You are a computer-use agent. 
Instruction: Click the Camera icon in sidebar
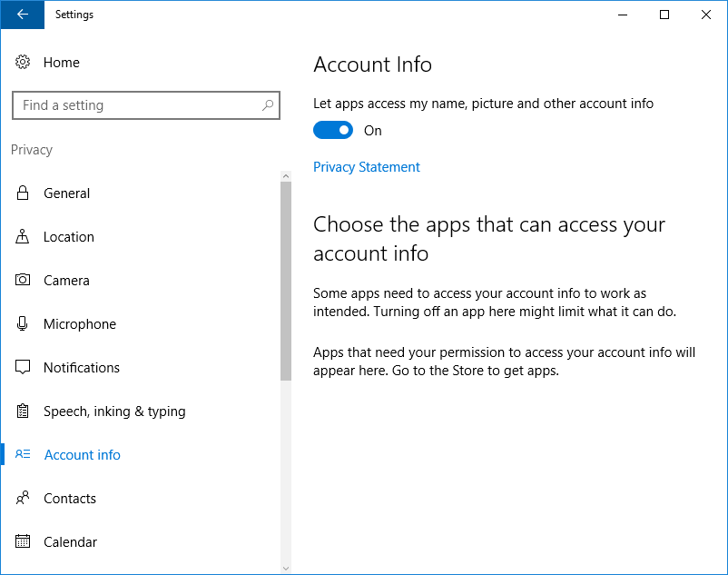(x=23, y=281)
